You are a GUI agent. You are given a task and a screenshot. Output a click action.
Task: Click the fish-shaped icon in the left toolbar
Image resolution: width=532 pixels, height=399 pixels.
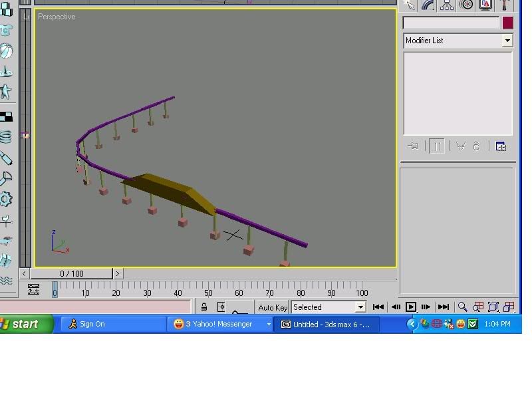[x=6, y=241]
